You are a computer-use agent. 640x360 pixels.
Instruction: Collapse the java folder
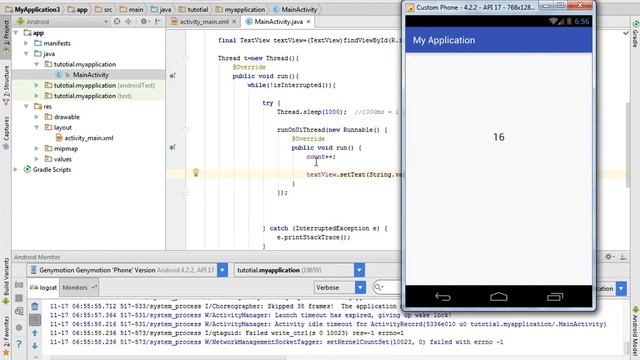pos(27,53)
